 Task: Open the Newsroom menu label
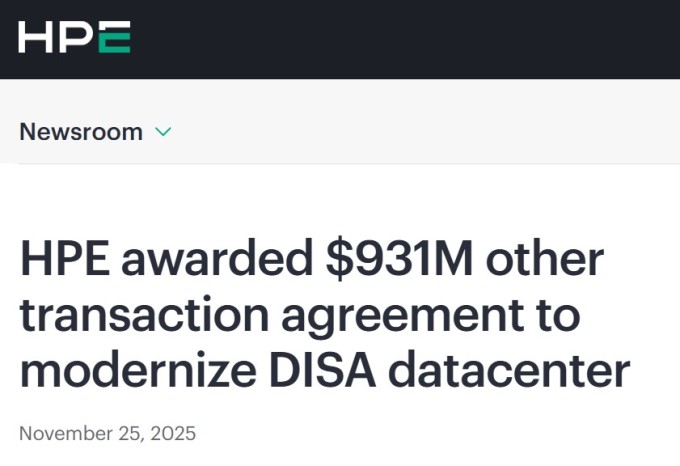click(x=81, y=131)
